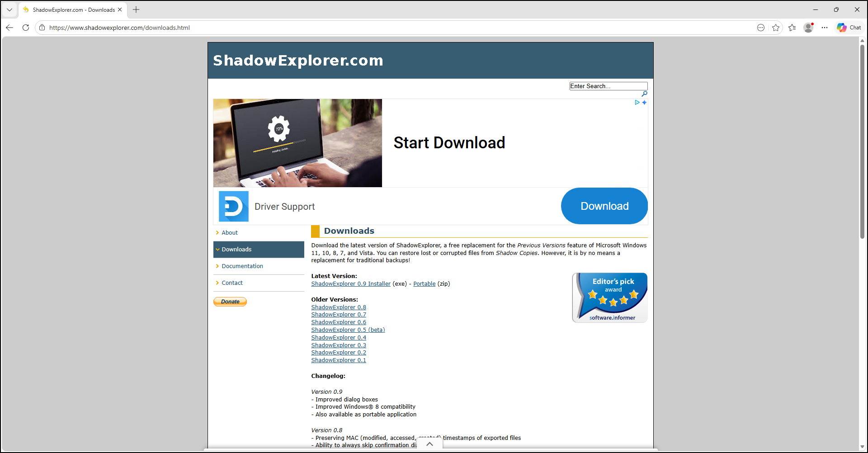Click the Enter Search field
The width and height of the screenshot is (868, 453).
(x=609, y=86)
